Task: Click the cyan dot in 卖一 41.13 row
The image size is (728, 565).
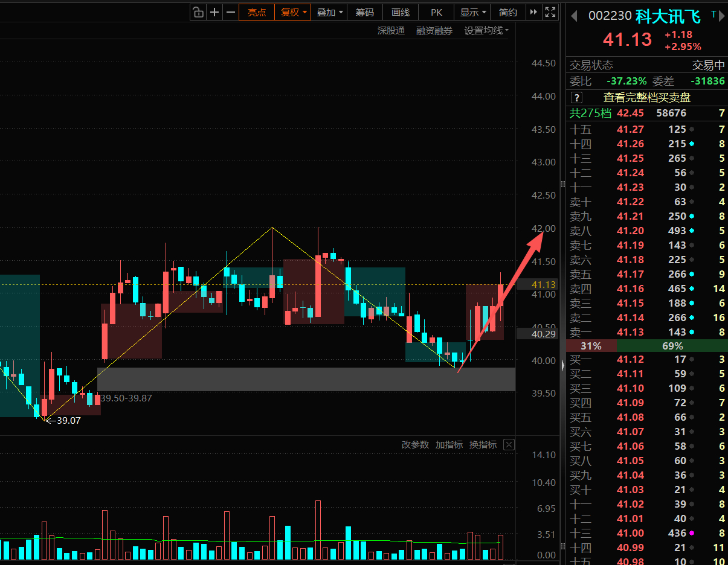Action: (691, 332)
